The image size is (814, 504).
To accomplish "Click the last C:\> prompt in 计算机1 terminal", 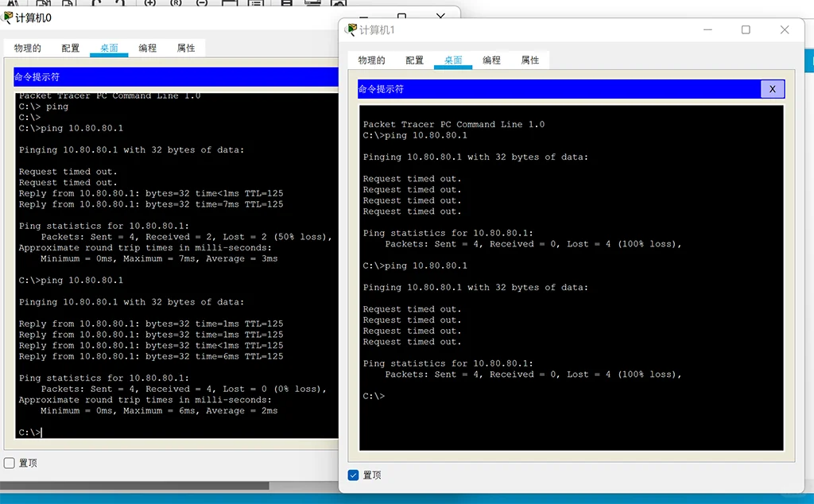I will pyautogui.click(x=374, y=396).
